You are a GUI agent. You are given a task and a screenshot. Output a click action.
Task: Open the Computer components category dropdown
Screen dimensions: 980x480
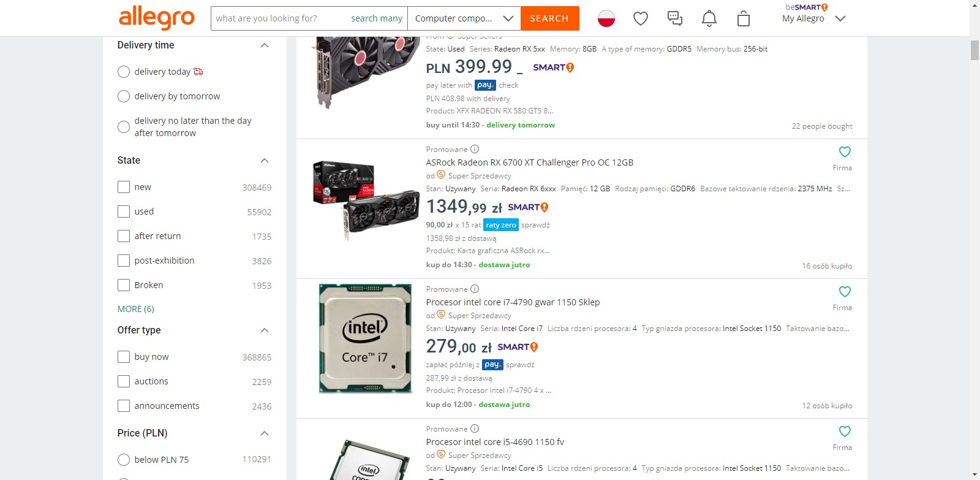464,18
